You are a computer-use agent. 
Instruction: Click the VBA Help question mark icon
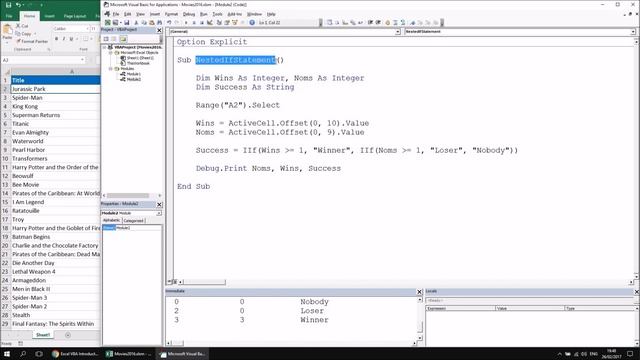252,22
